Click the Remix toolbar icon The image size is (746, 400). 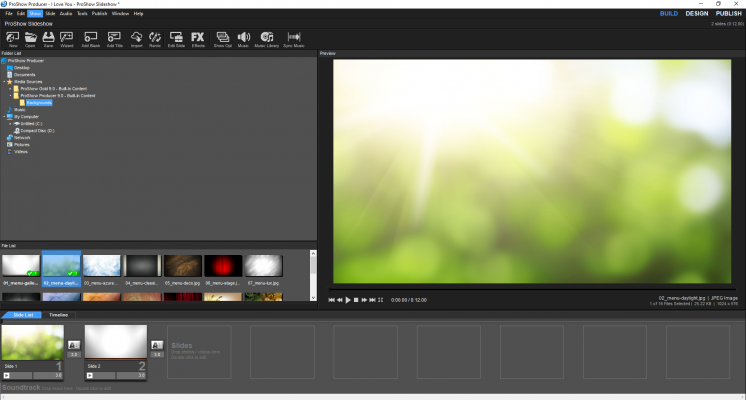[155, 39]
